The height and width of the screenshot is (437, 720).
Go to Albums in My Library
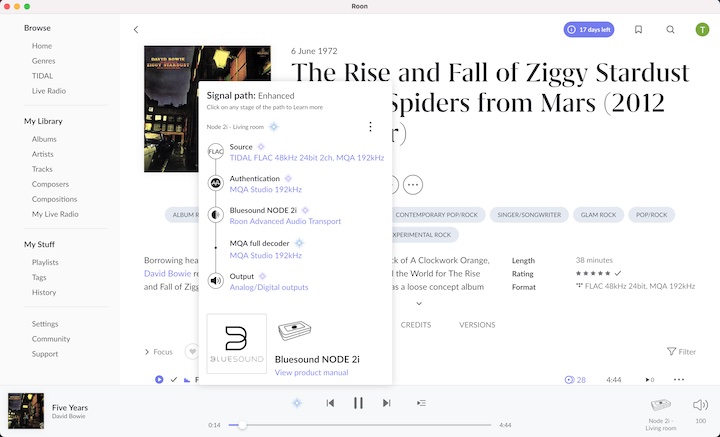(44, 139)
